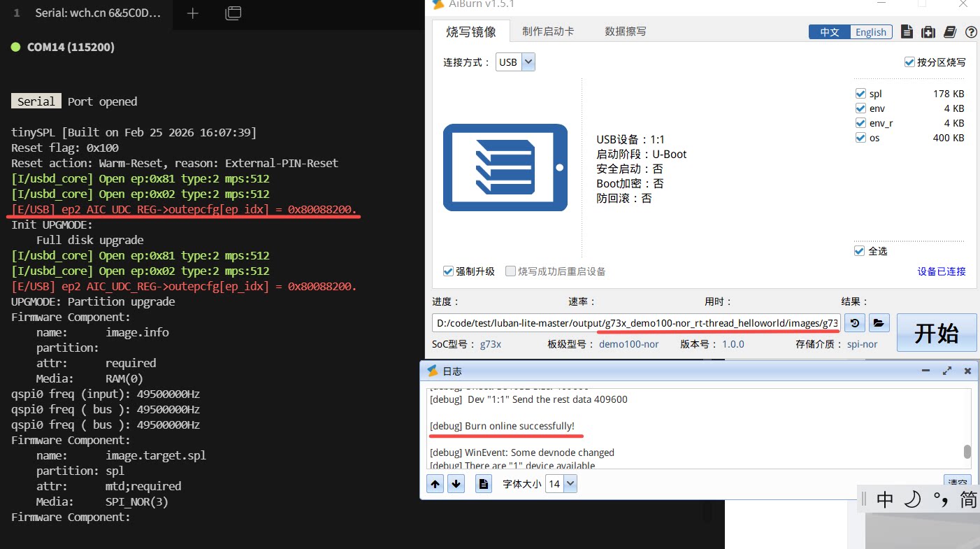Click IME 中 Chinese mode indicator

click(885, 499)
